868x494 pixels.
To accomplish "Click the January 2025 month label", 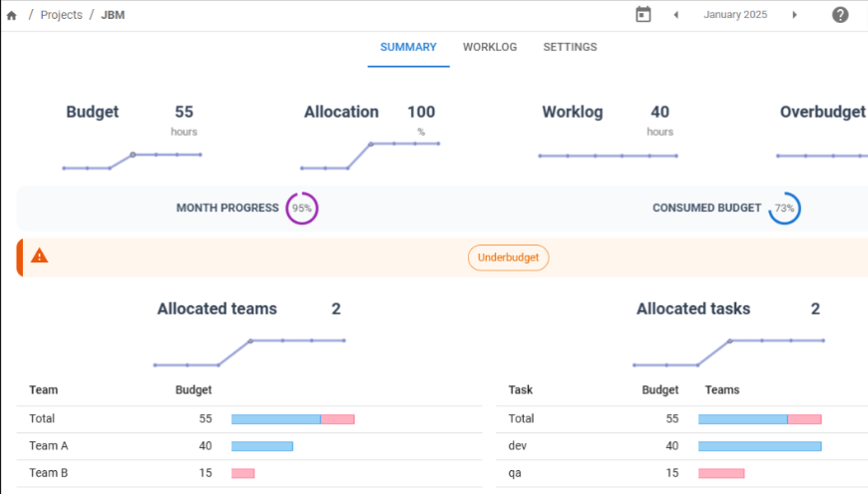I will [735, 15].
